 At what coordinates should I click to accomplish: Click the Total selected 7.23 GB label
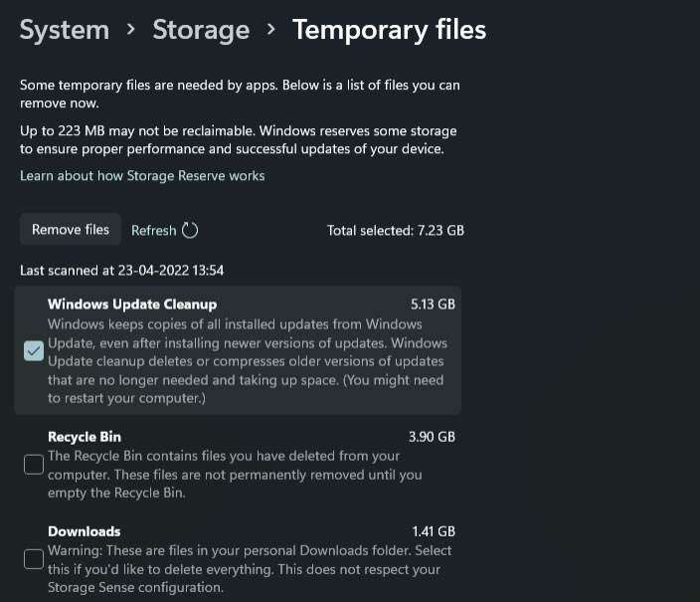[x=396, y=231]
